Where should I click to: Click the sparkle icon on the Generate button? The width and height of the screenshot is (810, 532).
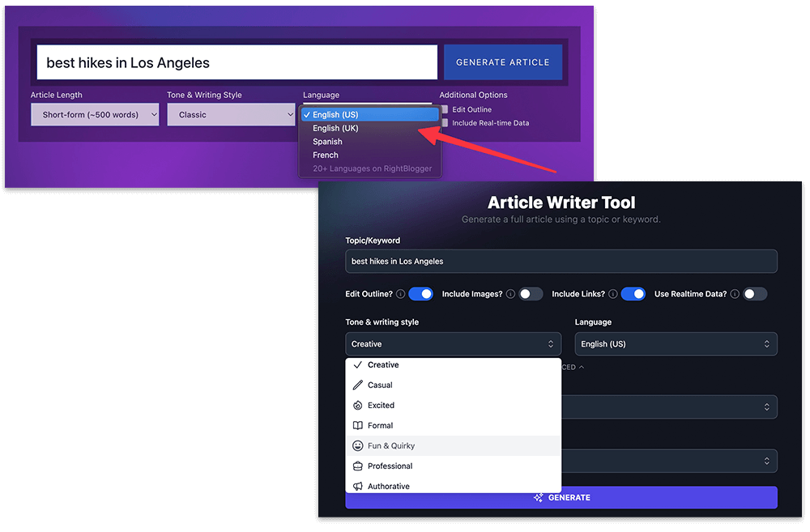pyautogui.click(x=538, y=497)
